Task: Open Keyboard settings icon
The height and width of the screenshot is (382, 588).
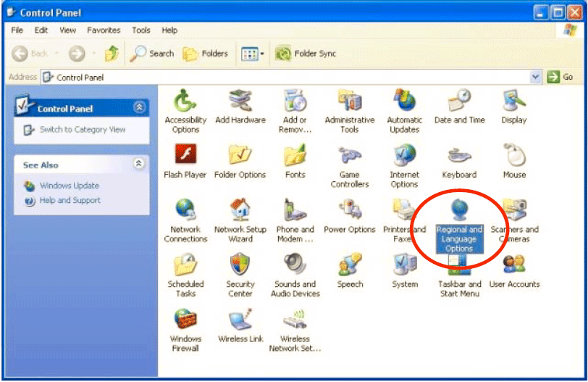Action: (x=459, y=155)
